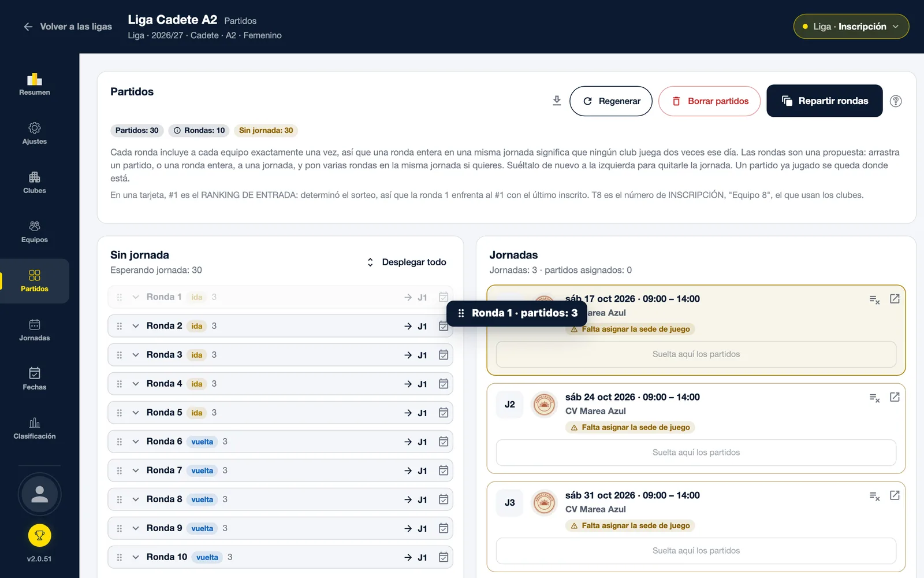Go to Clasificación in sidebar
The image size is (924, 578).
(35, 429)
